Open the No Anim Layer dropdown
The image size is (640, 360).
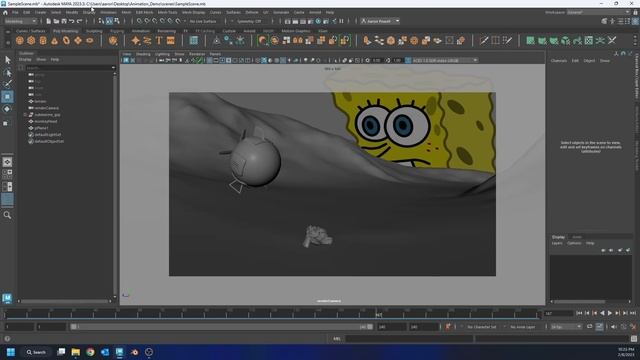click(x=524, y=327)
